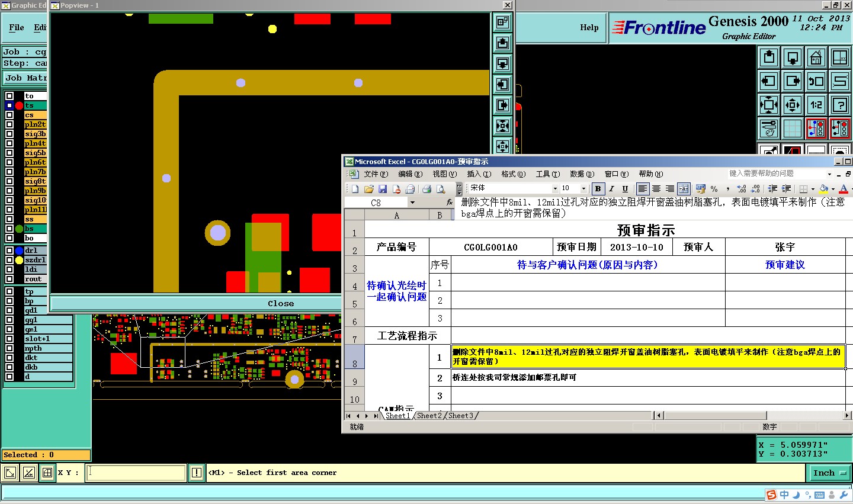Click the pan left view icon

click(x=769, y=81)
